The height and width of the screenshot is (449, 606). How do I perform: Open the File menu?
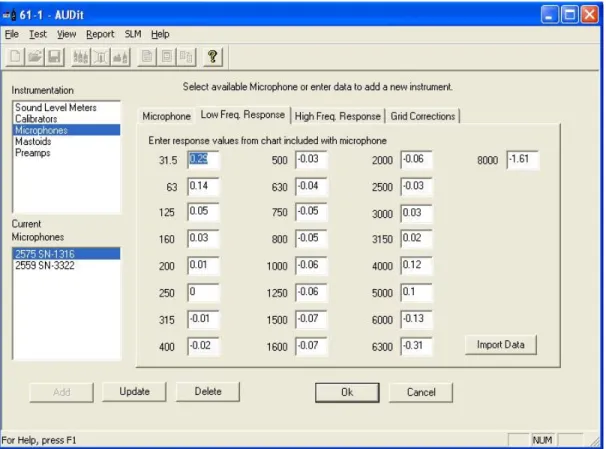(12, 34)
